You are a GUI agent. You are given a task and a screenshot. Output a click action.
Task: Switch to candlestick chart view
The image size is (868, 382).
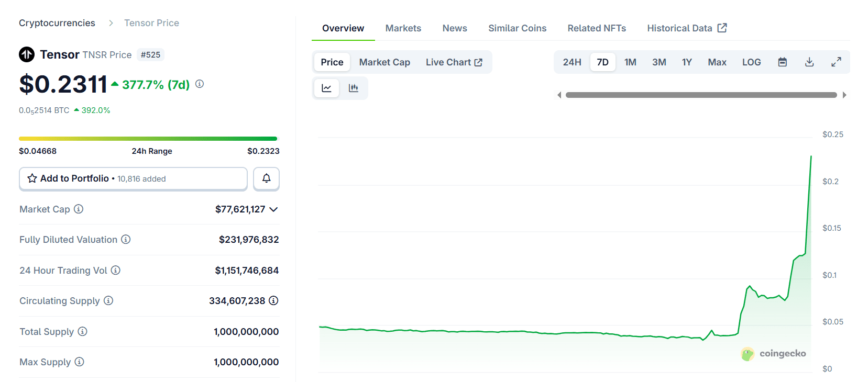coord(354,88)
